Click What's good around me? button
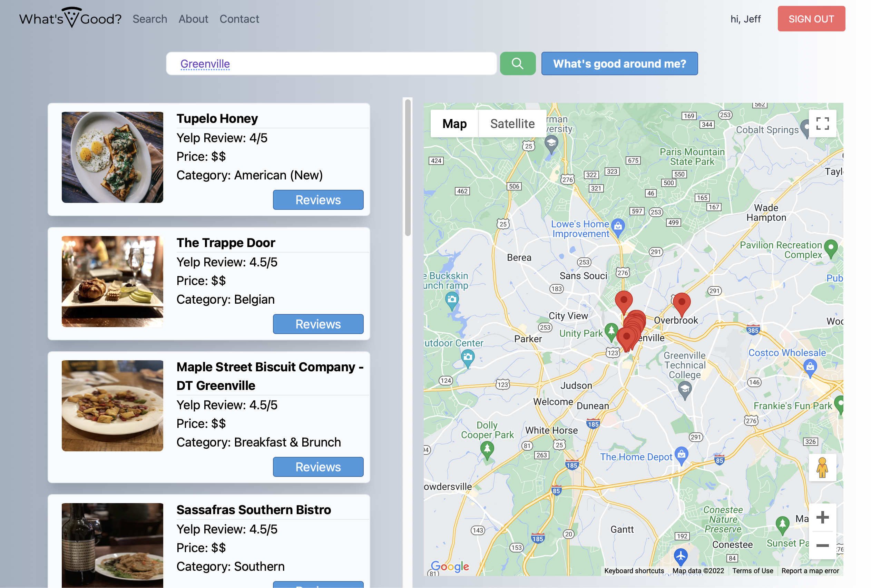 [619, 63]
